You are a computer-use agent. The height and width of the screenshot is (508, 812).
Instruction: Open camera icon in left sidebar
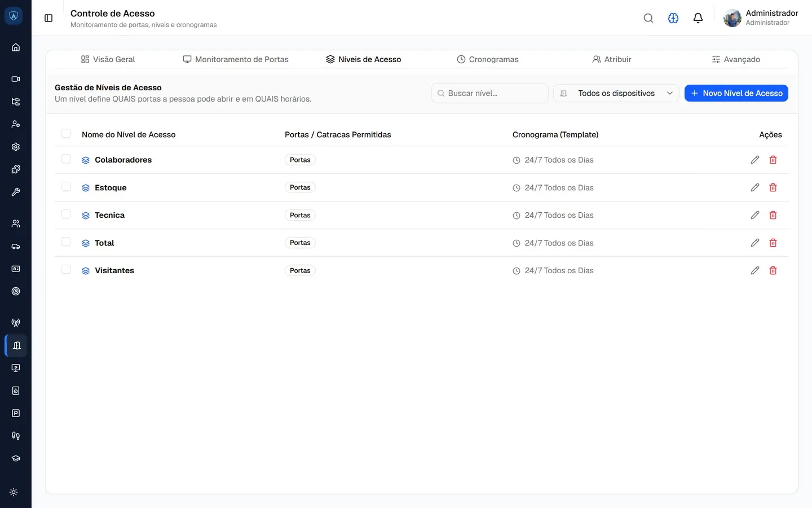16,79
